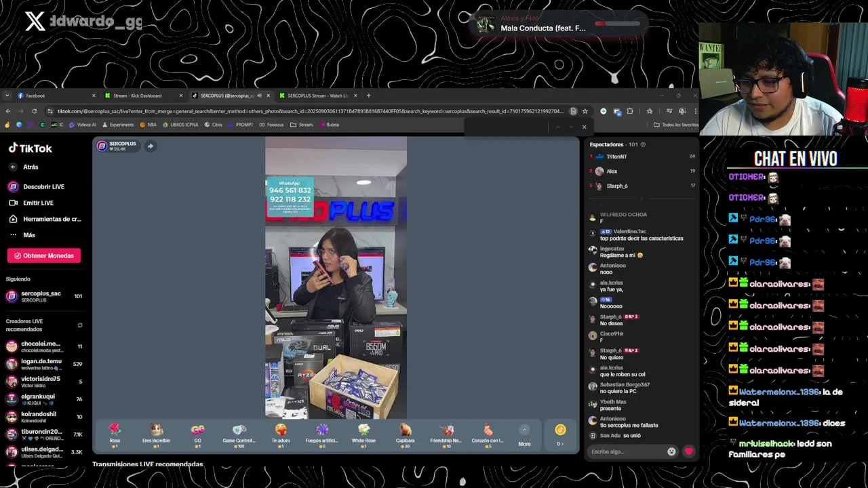
Task: Open the Vidnoz AI bookmark
Action: point(83,125)
